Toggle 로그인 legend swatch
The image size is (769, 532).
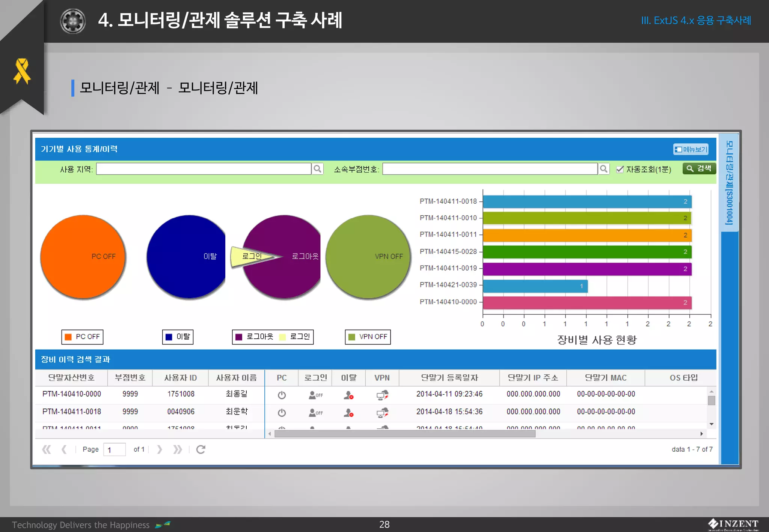(283, 337)
